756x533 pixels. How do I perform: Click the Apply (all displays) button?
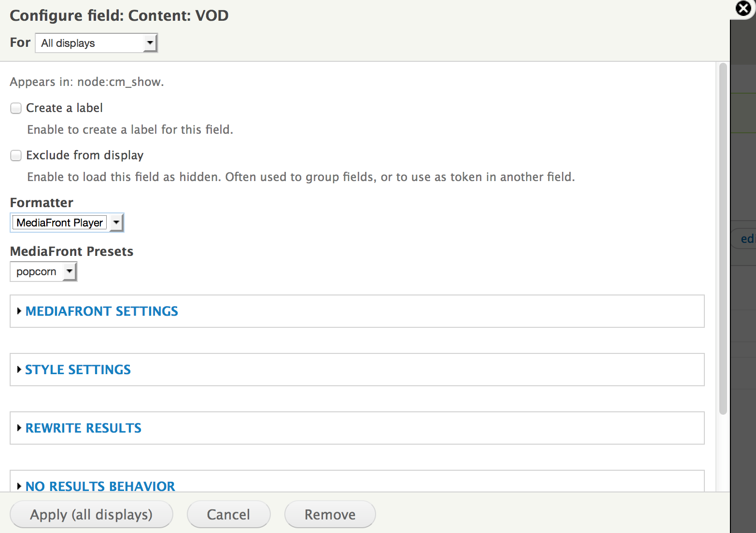click(91, 514)
